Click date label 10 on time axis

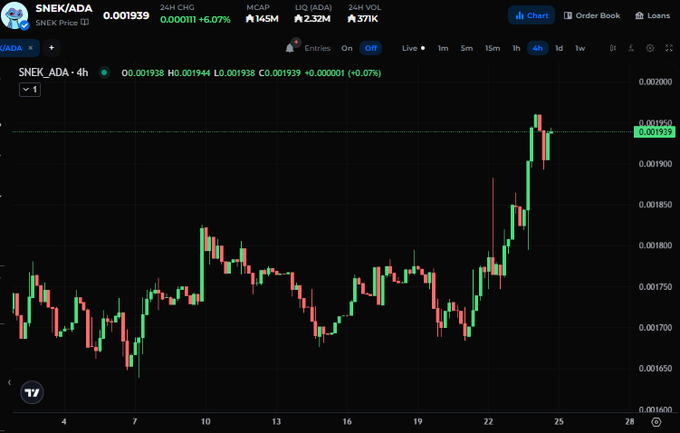[206, 421]
